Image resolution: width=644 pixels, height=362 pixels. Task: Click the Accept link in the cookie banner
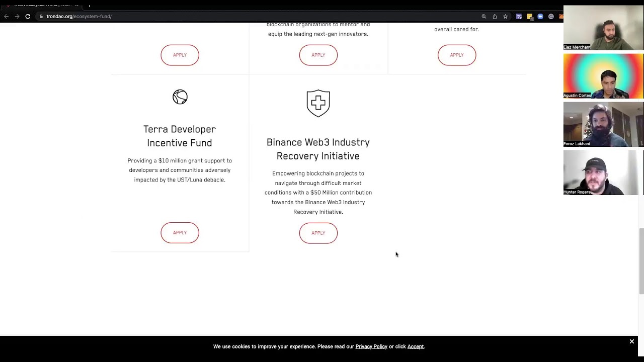click(x=415, y=346)
